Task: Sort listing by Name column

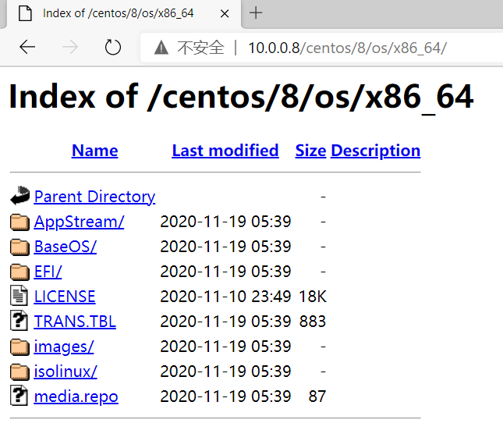Action: (94, 151)
